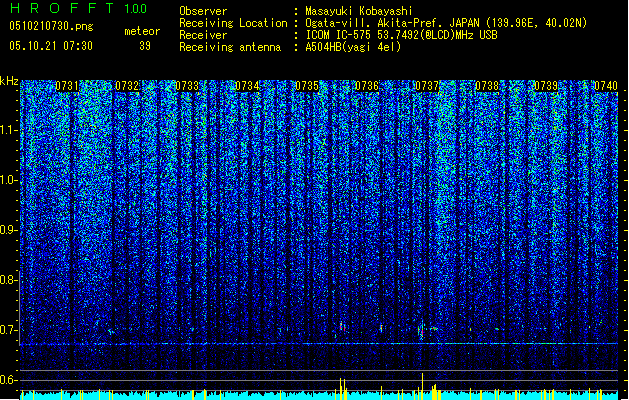This screenshot has width=629, height=400.
Task: Select the file name 0510210730.png
Action: (51, 27)
